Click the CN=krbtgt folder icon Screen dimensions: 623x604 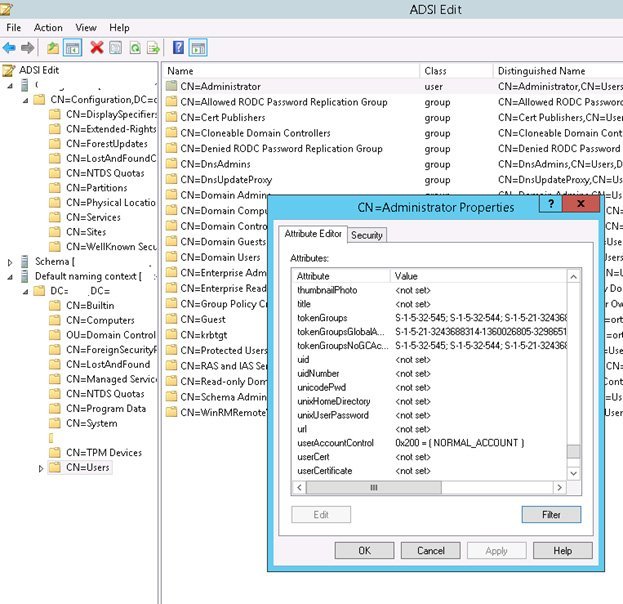pos(171,335)
